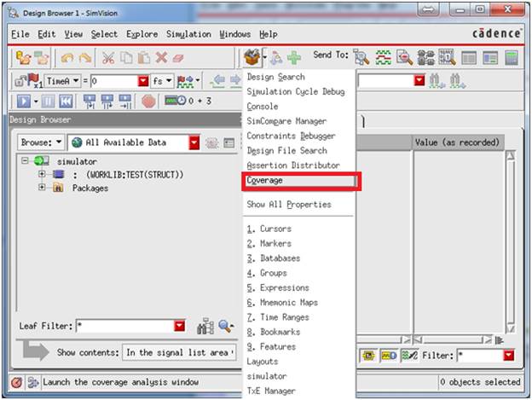This screenshot has width=532, height=400.
Task: Click the copy icon
Action: tap(126, 58)
